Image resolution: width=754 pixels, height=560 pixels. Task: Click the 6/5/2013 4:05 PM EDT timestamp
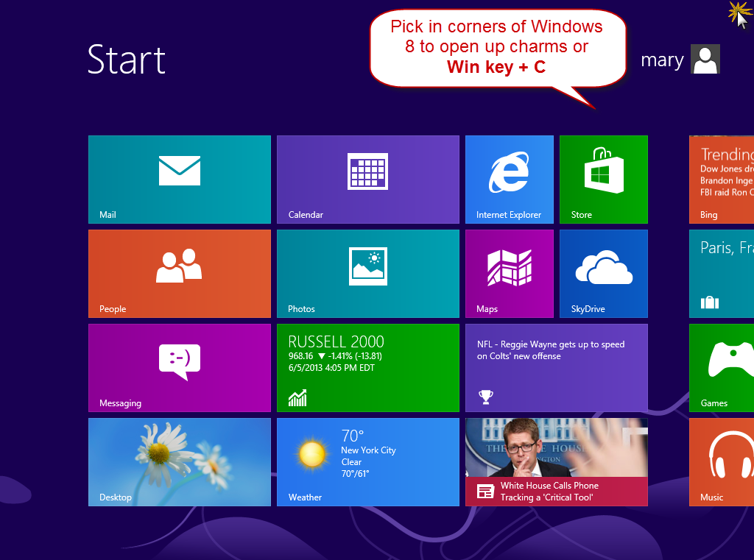point(331,368)
